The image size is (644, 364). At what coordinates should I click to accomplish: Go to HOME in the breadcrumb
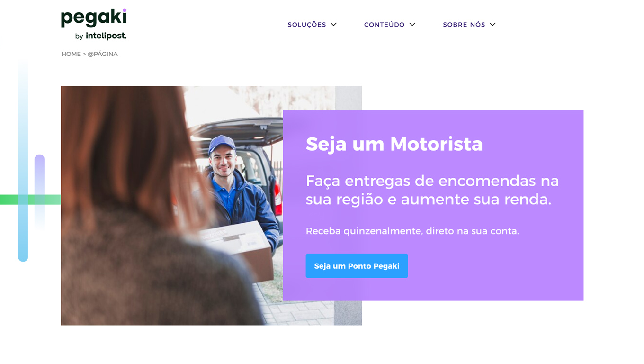(71, 54)
